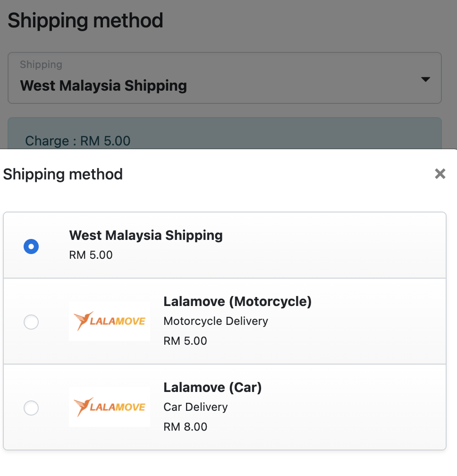Click RM 5.00 price under West Malaysia Shipping
Viewport: 457px width, 476px height.
tap(91, 255)
